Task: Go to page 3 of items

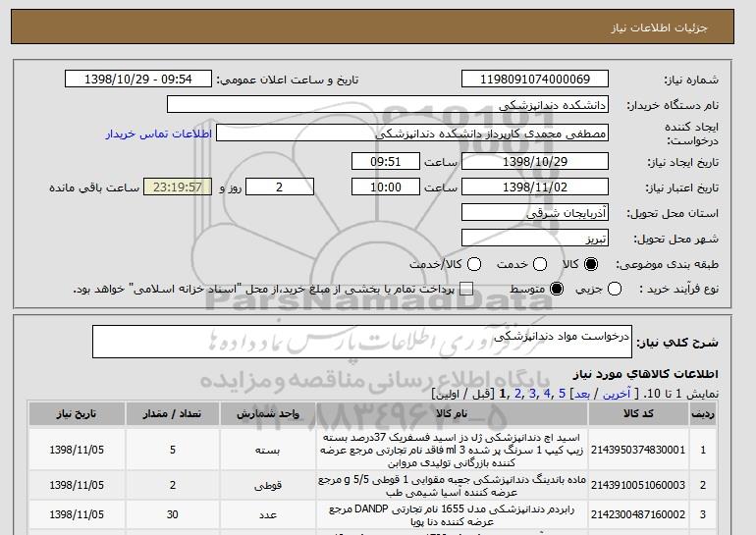Action: pyautogui.click(x=532, y=394)
